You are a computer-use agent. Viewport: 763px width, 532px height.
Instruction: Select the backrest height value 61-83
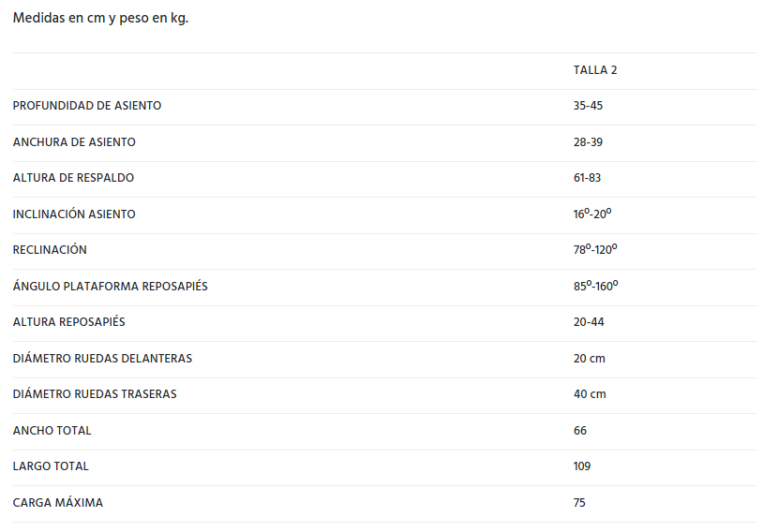click(x=587, y=178)
